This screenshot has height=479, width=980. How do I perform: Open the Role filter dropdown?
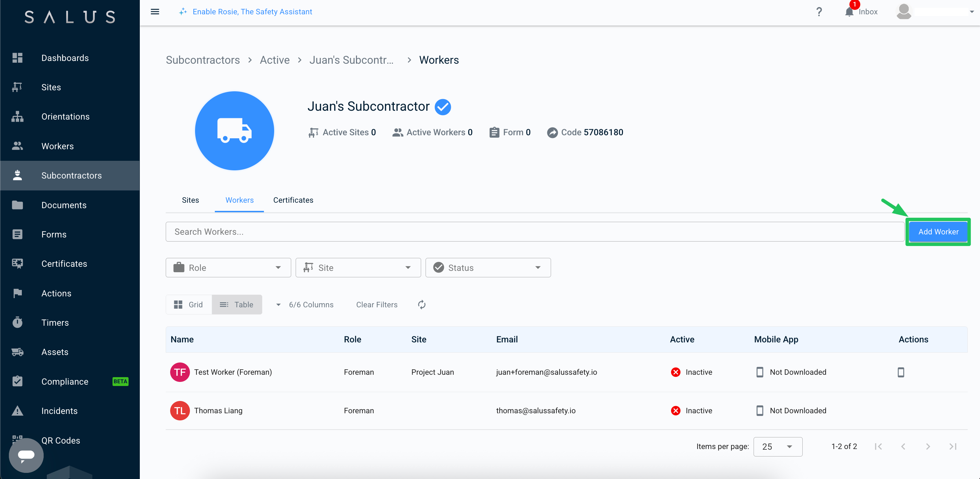(x=228, y=268)
